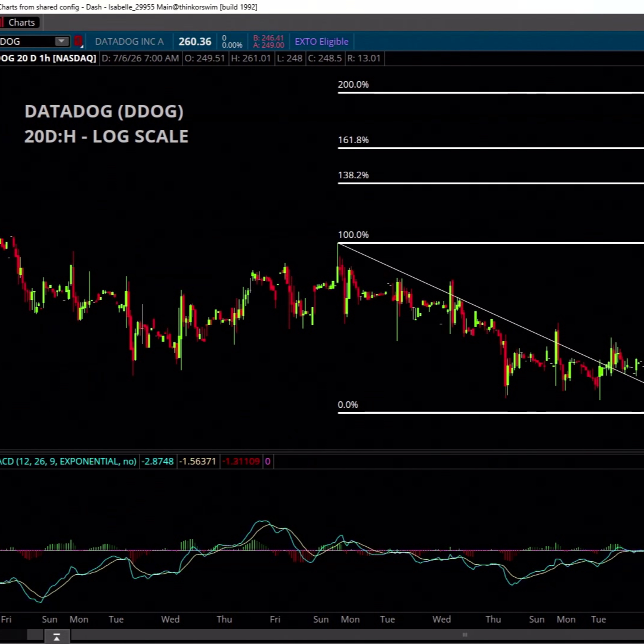Screen dimensions: 644x644
Task: Select the 161.8% Fibonacci level label
Action: 353,140
